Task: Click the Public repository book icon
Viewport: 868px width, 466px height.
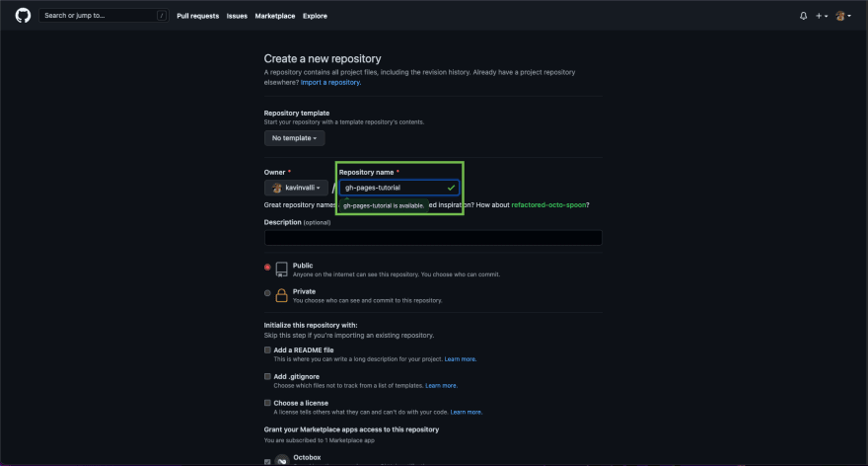Action: pyautogui.click(x=281, y=270)
